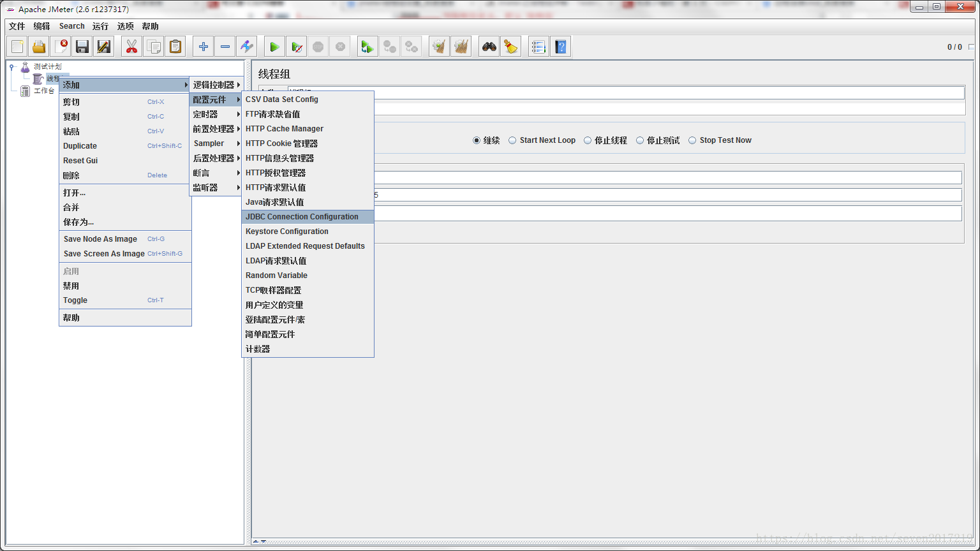Choose HTTP请求默认值 entry
This screenshot has width=980, height=551.
coord(308,187)
